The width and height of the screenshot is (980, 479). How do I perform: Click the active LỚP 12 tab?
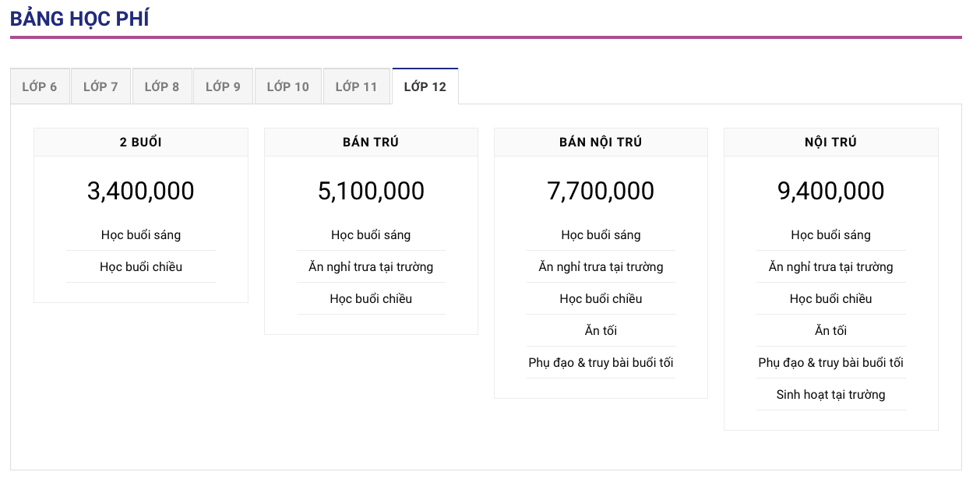tap(425, 86)
